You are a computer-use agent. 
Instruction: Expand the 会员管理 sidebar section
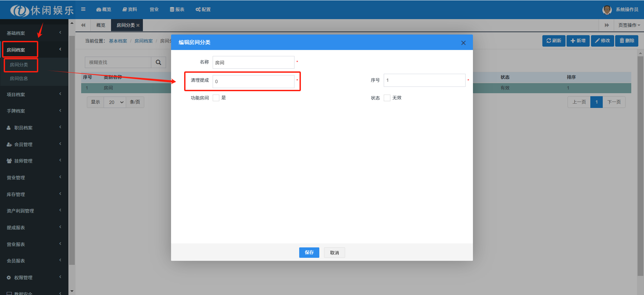[x=34, y=144]
